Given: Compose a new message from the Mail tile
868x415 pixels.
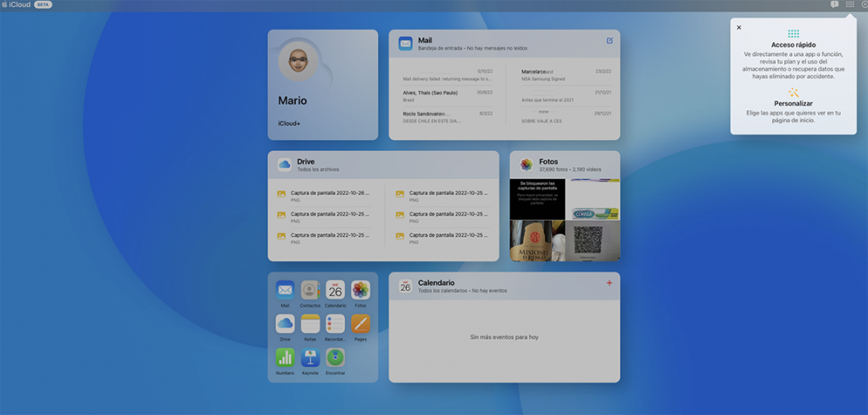Looking at the screenshot, I should click(x=609, y=41).
